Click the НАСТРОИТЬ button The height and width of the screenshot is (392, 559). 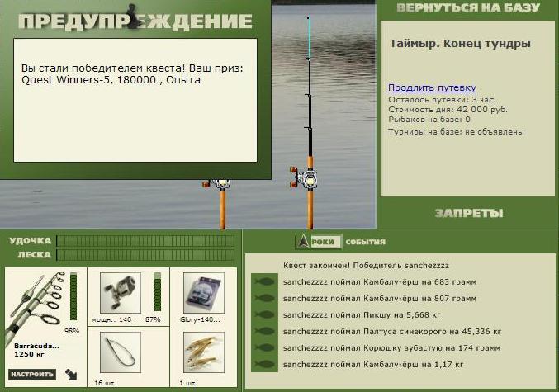32,375
